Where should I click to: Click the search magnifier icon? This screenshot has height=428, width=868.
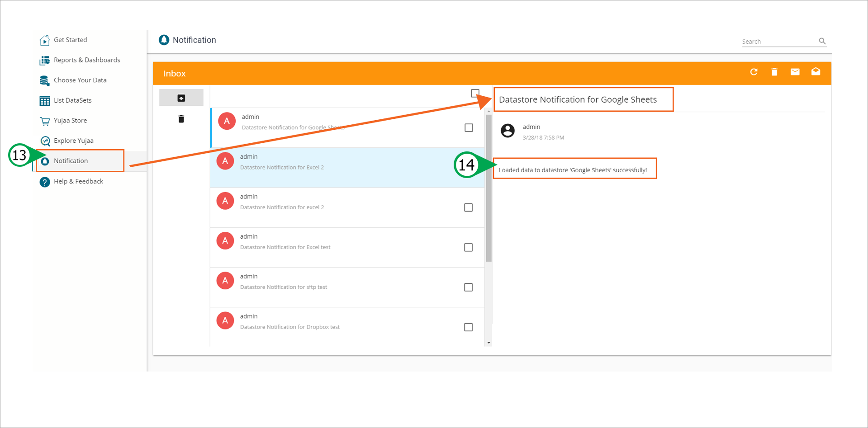pos(822,41)
